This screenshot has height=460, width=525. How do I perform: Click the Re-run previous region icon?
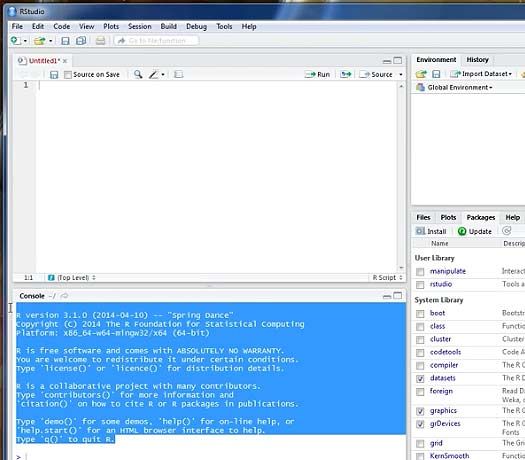click(346, 74)
